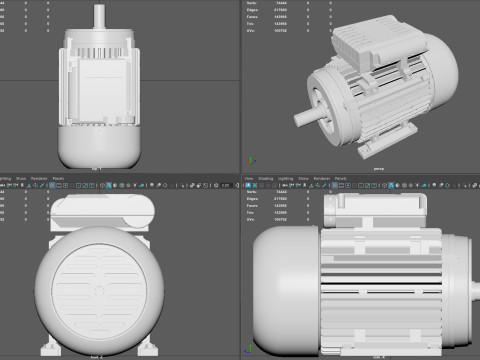Open Renderer menu in front view panel
The height and width of the screenshot is (360, 480).
39,178
